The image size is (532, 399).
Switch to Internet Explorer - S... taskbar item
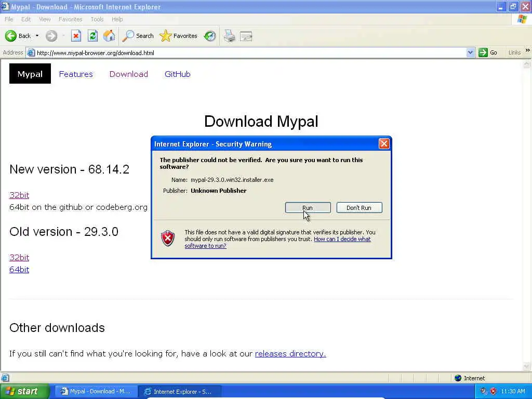click(x=180, y=392)
